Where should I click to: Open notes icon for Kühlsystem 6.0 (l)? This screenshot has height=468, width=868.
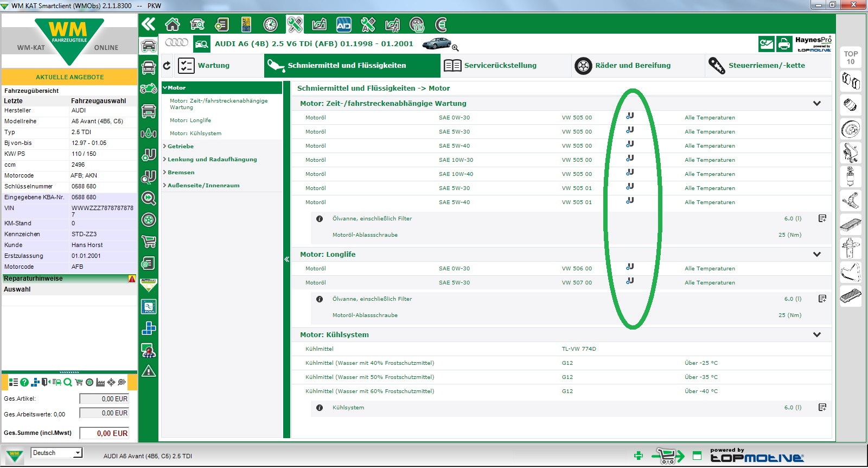click(822, 407)
